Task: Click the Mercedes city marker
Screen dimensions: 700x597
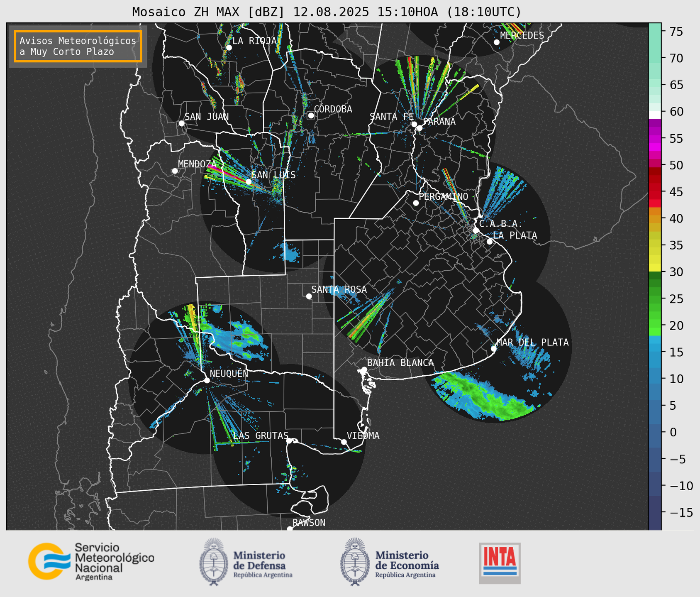Action: tap(496, 42)
